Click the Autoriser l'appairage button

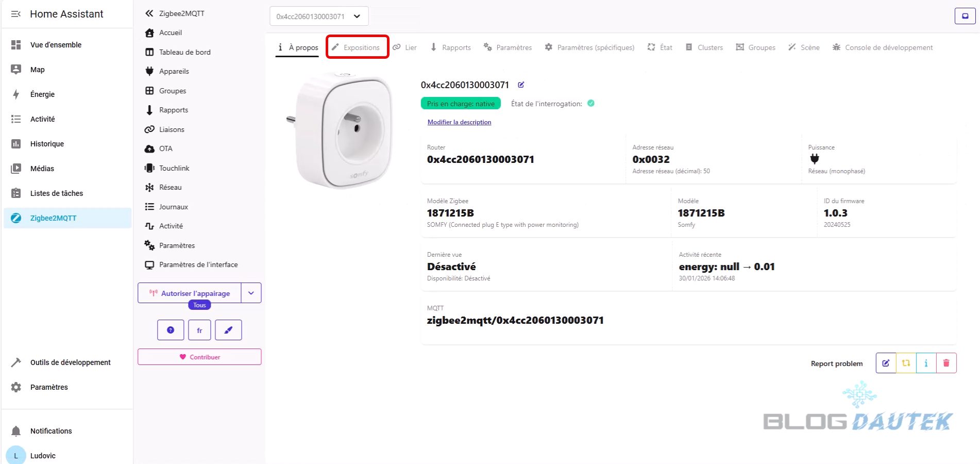(x=190, y=293)
